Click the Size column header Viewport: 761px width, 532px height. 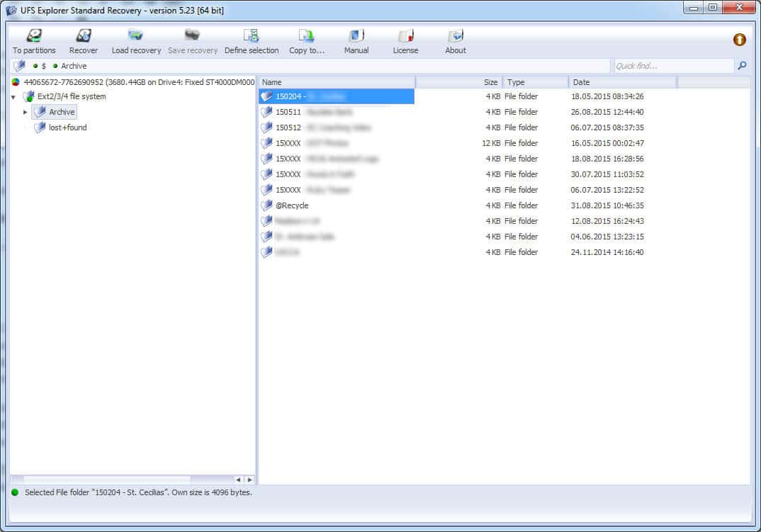[x=458, y=82]
